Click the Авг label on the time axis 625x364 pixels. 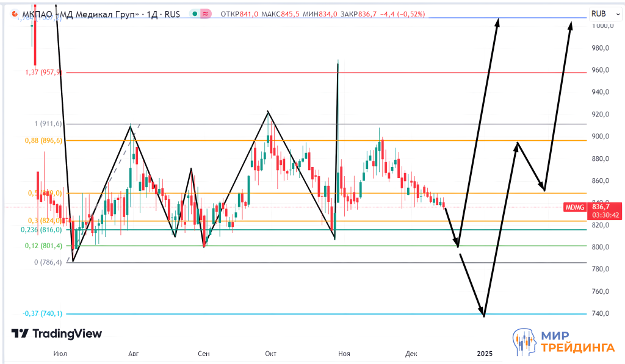click(134, 354)
